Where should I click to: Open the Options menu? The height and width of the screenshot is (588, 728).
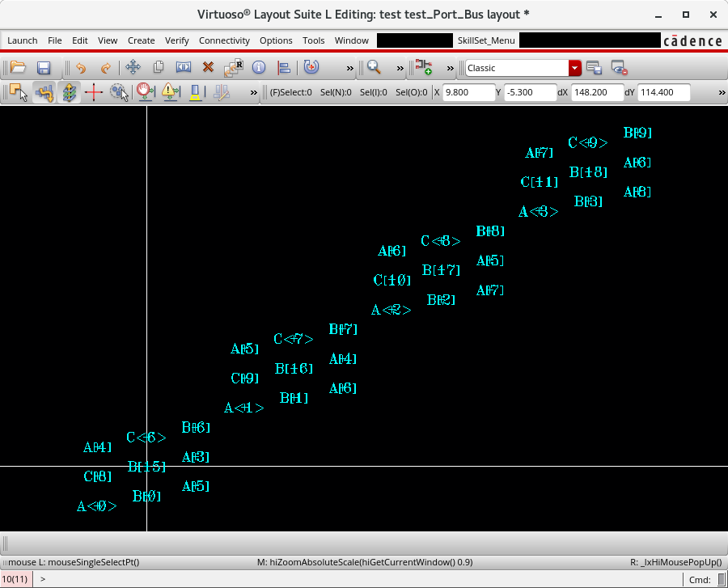pyautogui.click(x=276, y=40)
